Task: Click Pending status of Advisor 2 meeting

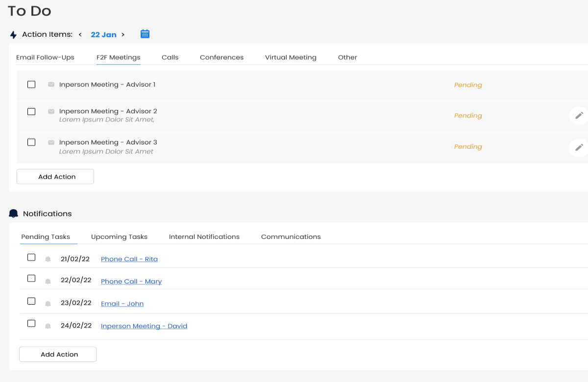Action: tap(467, 116)
